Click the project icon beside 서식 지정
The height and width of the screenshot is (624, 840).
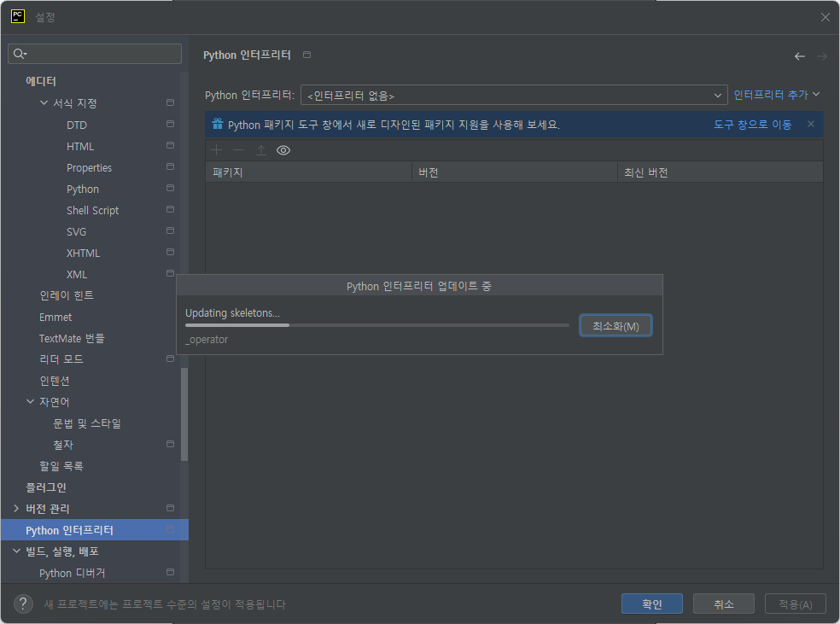pos(171,102)
